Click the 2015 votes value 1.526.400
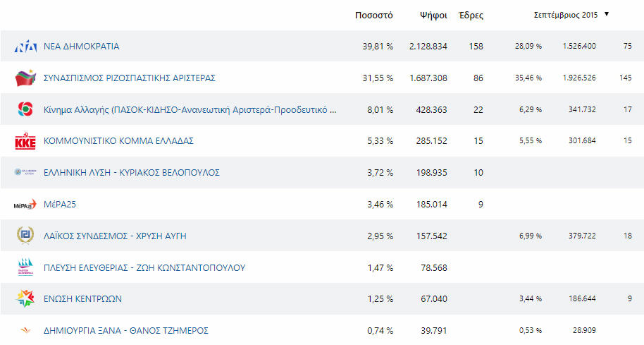This screenshot has width=644, height=345. [579, 46]
